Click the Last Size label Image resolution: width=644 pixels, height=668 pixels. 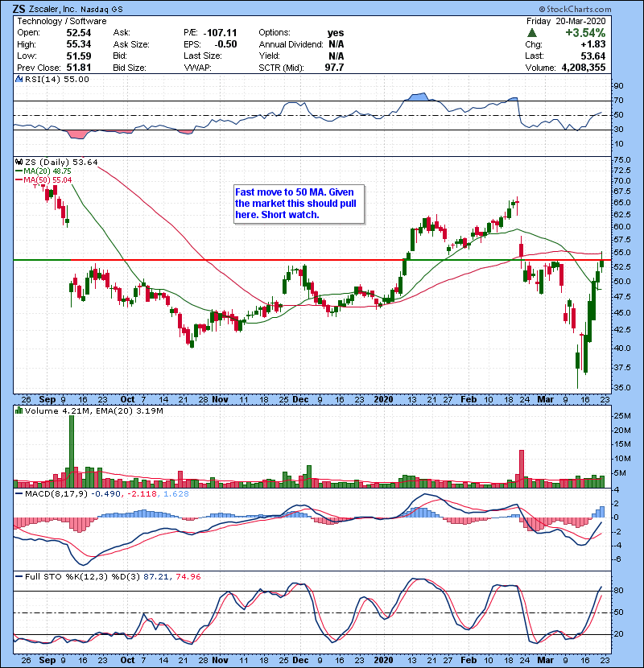(203, 56)
